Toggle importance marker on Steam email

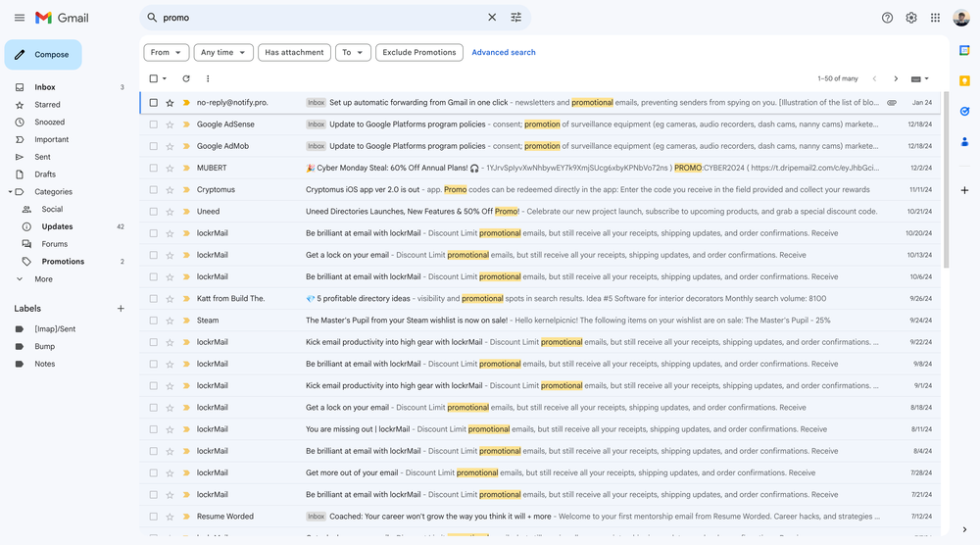[x=186, y=321]
